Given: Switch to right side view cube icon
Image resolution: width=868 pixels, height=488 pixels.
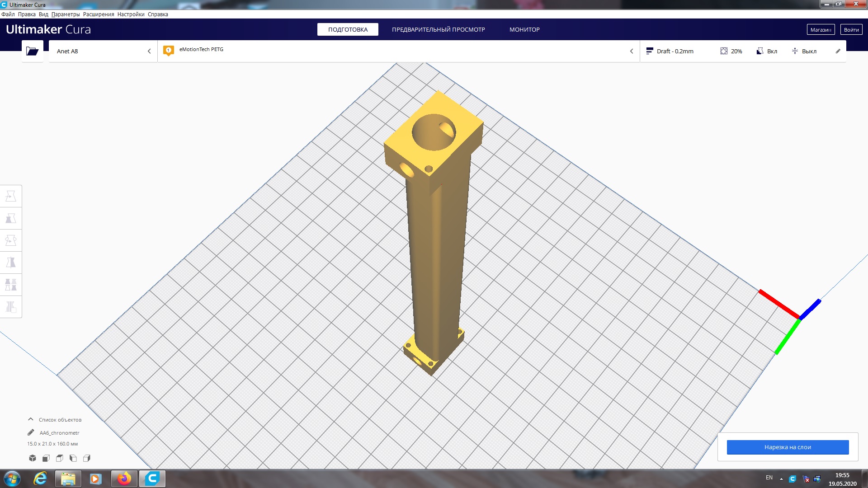Looking at the screenshot, I should tap(87, 458).
